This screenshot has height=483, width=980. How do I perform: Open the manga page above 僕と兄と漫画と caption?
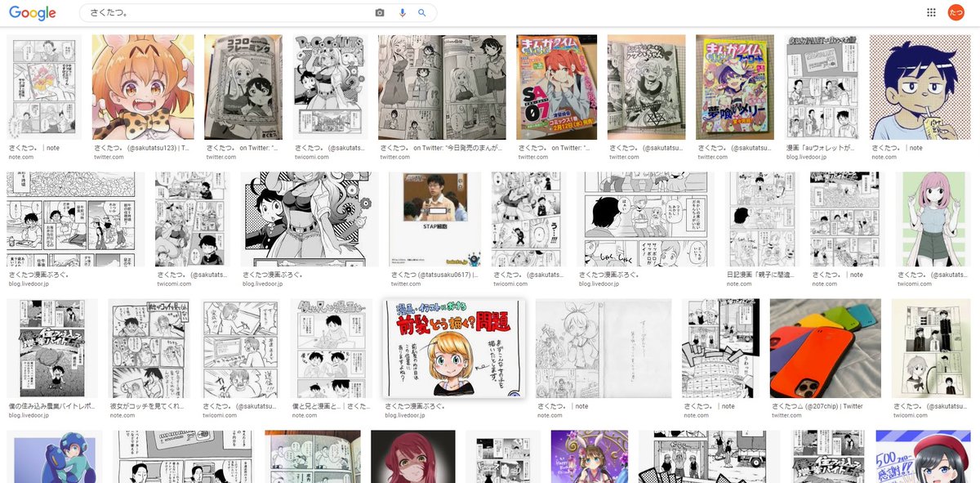[x=332, y=348]
